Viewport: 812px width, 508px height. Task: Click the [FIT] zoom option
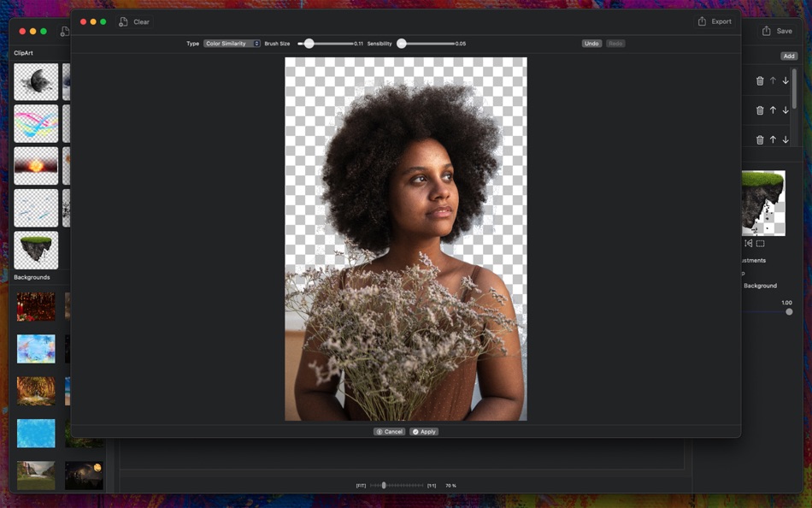[361, 486]
